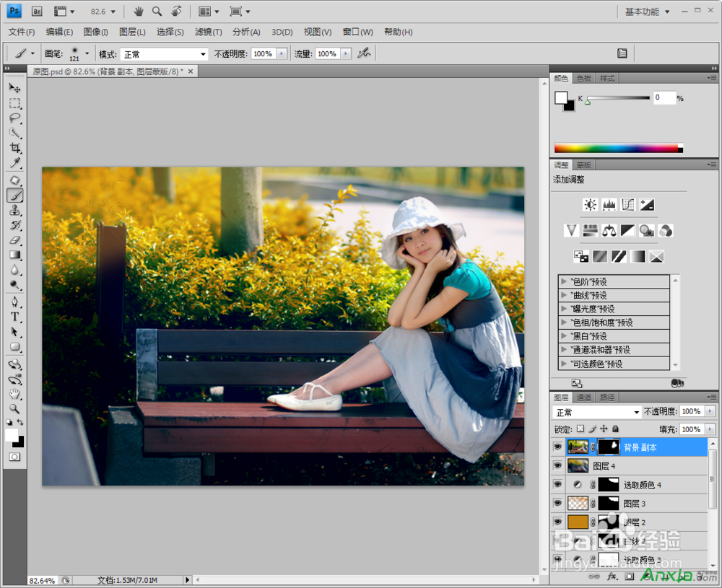722x588 pixels.
Task: Switch to the 通道 tab
Action: 584,397
